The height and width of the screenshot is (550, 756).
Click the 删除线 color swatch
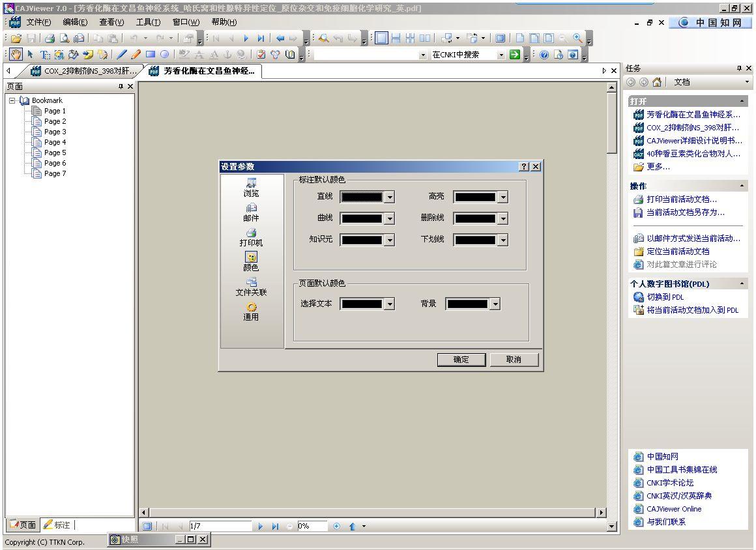(x=475, y=219)
